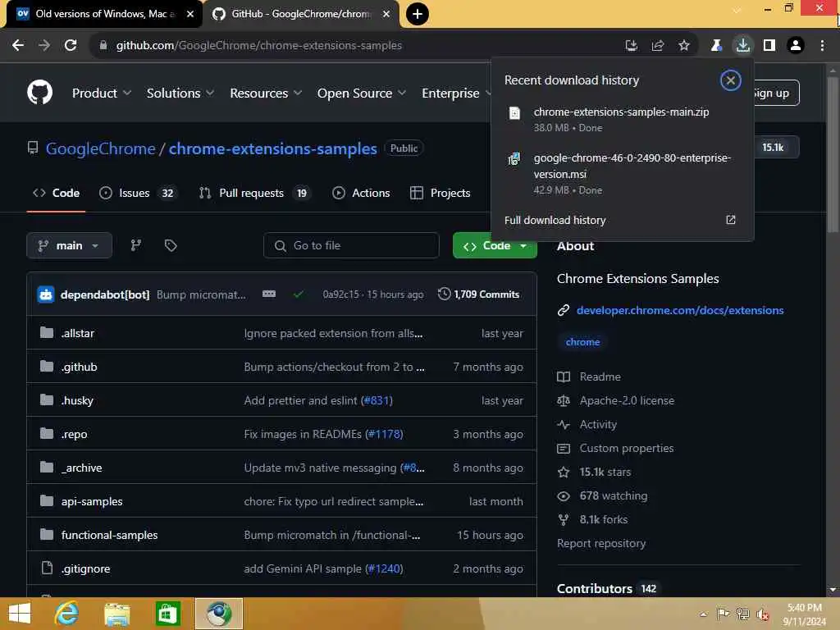This screenshot has height=630, width=840.
Task: Expand the Enterprise menu
Action: tap(455, 94)
